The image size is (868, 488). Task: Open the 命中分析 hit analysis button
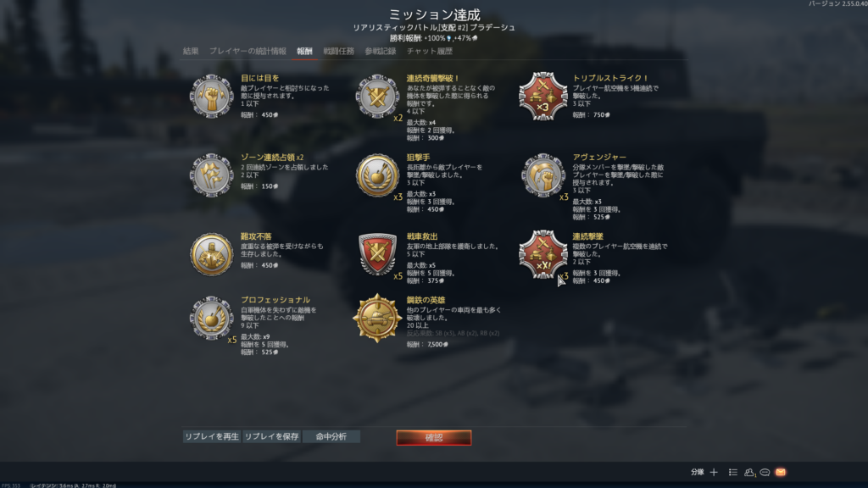(331, 436)
